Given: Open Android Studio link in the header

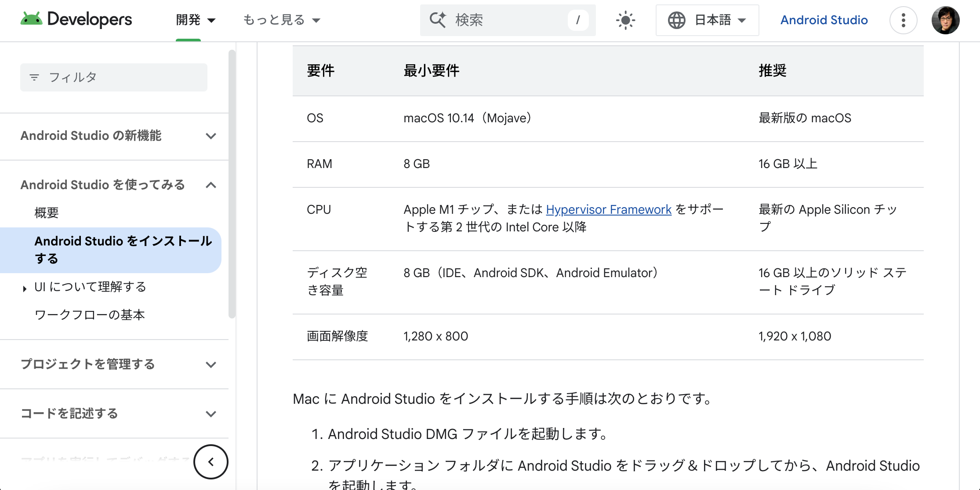Looking at the screenshot, I should point(824,20).
